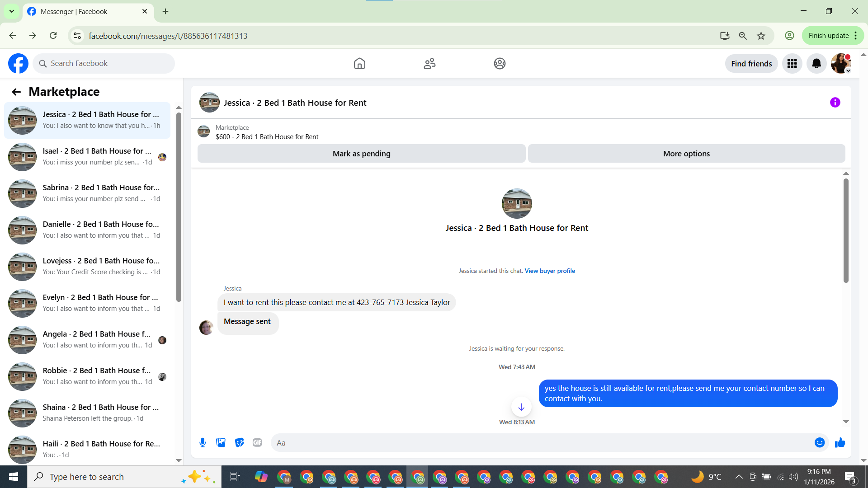Image resolution: width=868 pixels, height=488 pixels.
Task: Show hidden system tray icons
Action: (x=739, y=477)
